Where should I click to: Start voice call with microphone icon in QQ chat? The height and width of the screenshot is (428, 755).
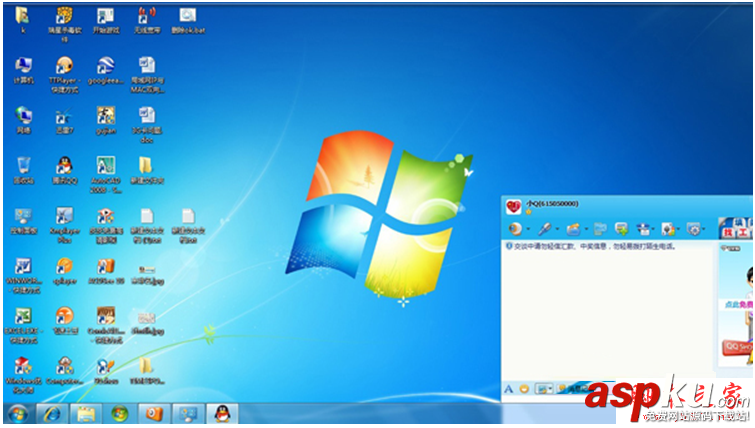(x=545, y=229)
